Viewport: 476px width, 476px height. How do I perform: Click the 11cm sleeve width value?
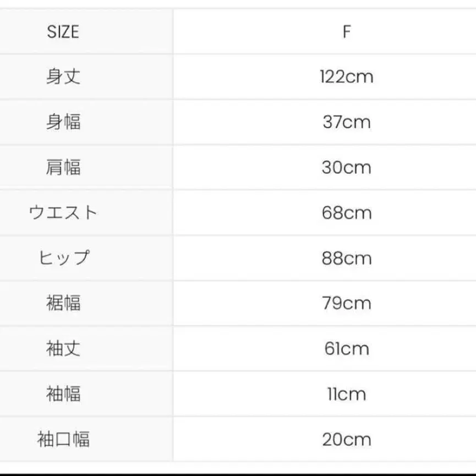[x=346, y=394]
